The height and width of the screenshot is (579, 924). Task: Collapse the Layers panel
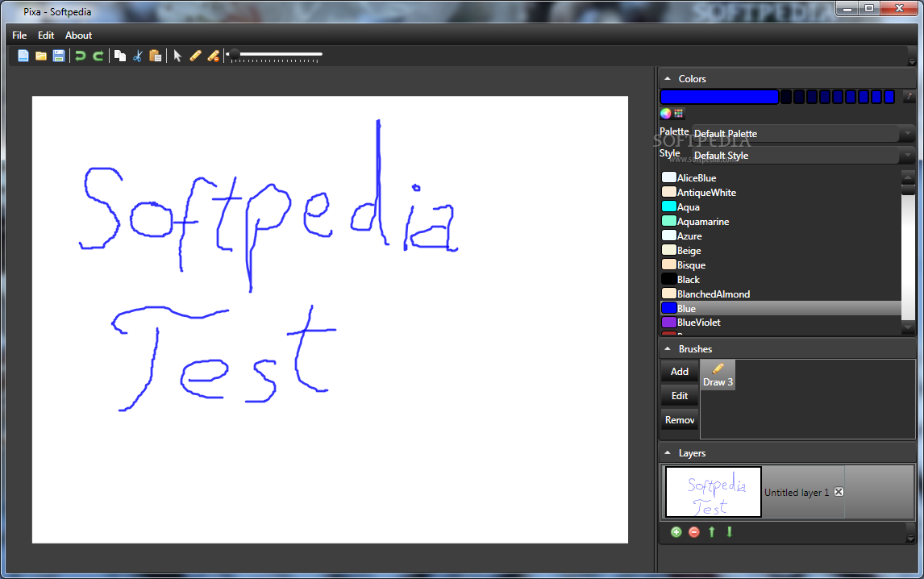pyautogui.click(x=668, y=453)
